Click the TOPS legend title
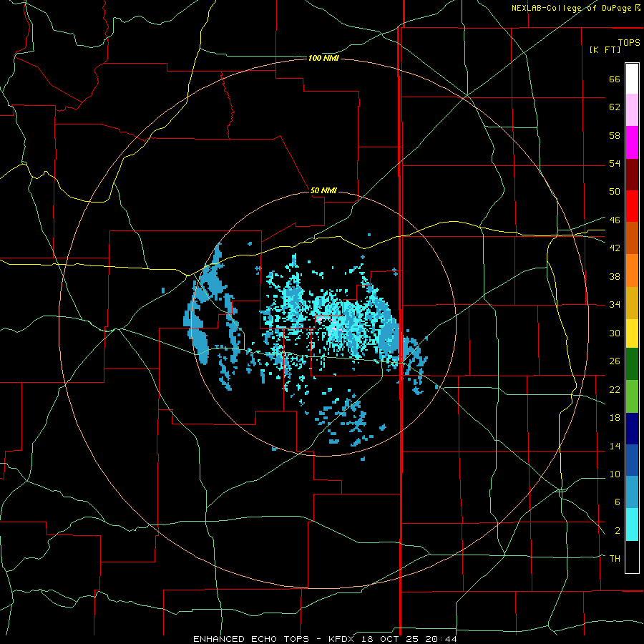 (629, 42)
